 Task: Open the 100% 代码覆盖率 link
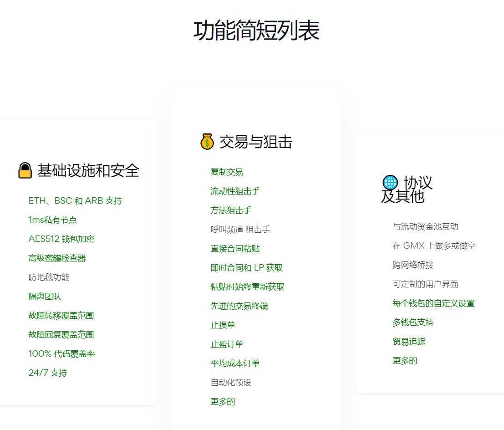point(62,354)
